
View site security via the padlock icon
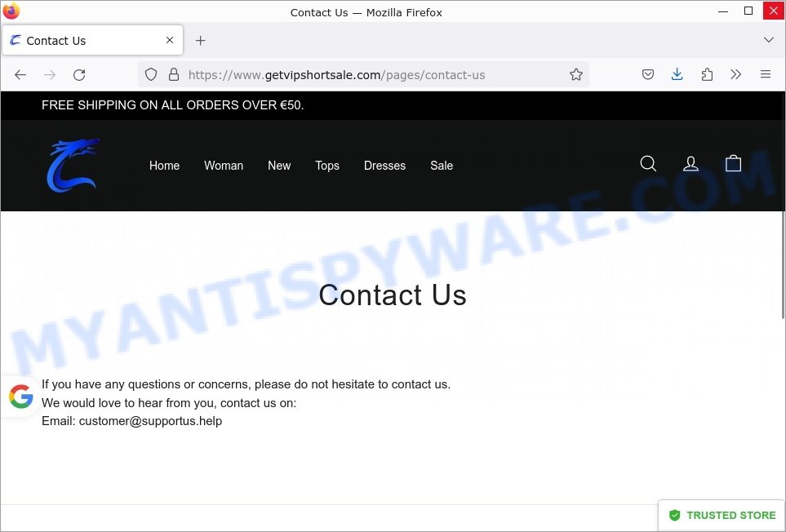coord(173,74)
